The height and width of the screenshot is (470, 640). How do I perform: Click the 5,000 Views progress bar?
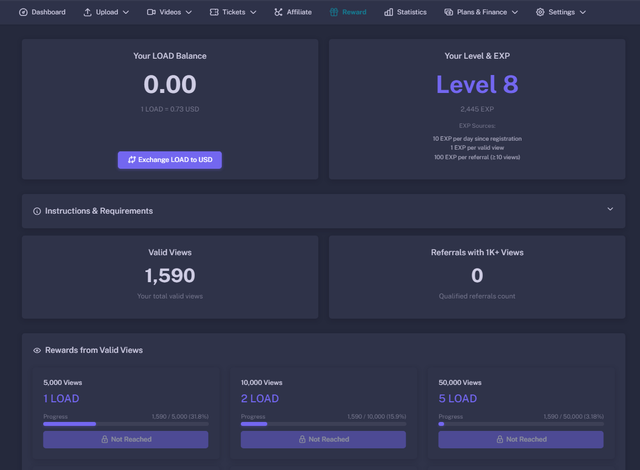pos(126,424)
